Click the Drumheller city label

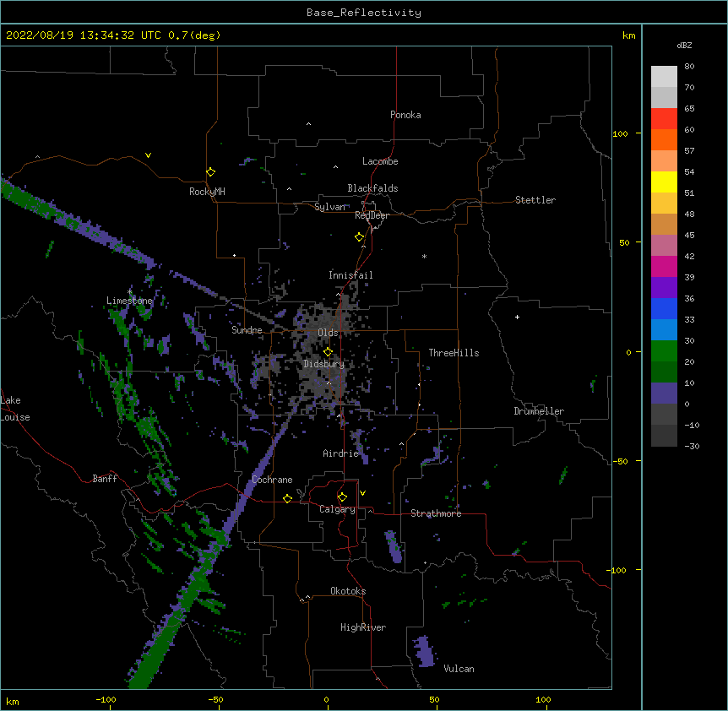point(539,411)
